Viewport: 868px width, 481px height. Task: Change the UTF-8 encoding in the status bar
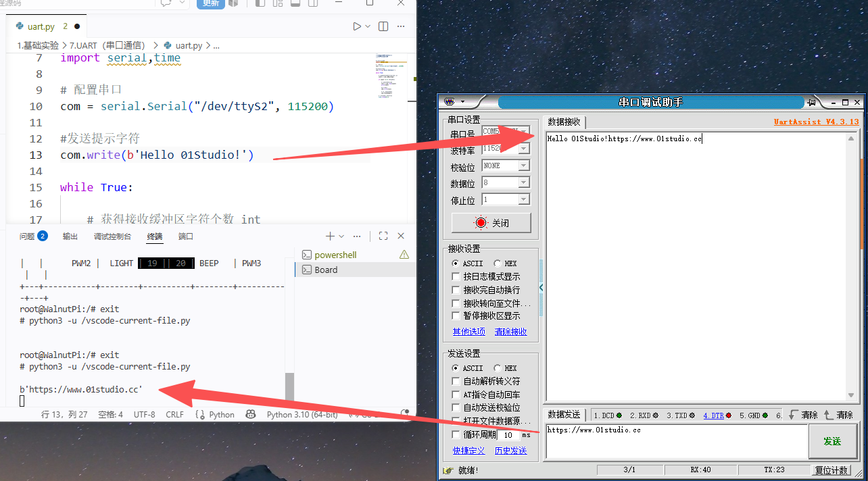(145, 415)
